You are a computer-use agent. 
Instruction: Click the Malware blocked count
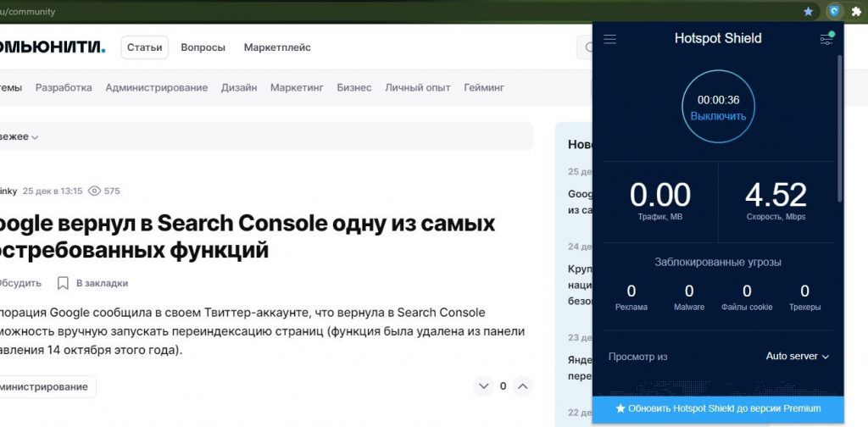(689, 291)
